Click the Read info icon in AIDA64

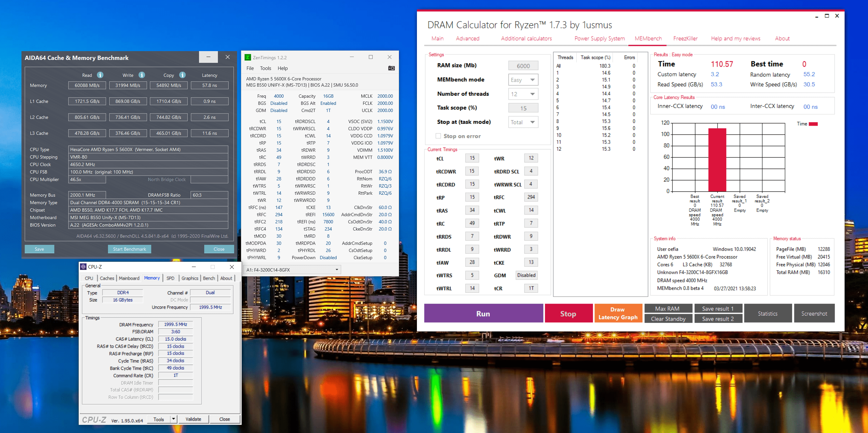(x=100, y=75)
